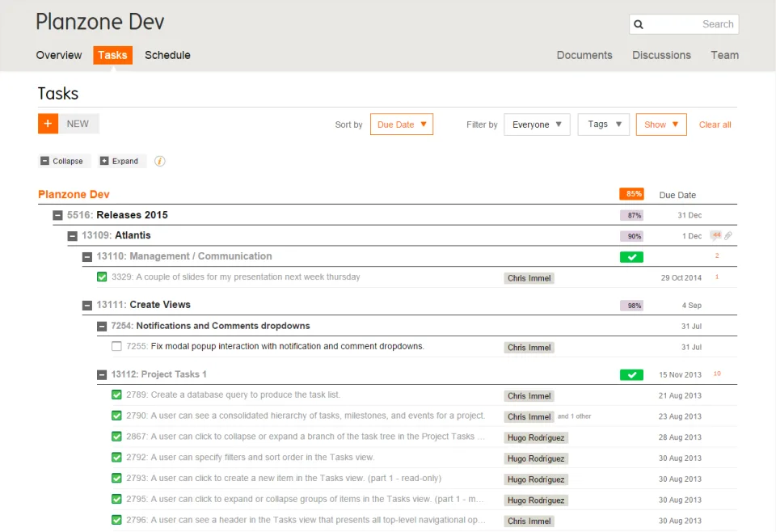Click the green completed badge for Project Tasks 1

click(631, 374)
